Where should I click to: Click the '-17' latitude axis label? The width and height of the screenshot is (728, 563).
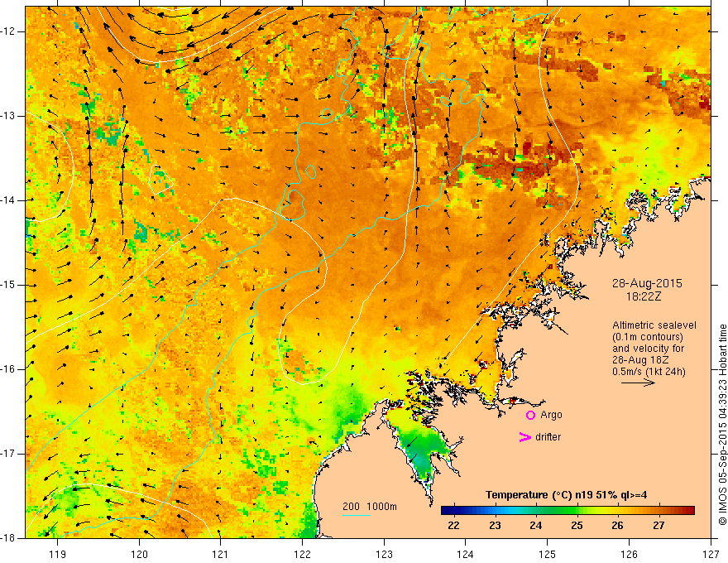pos(8,454)
